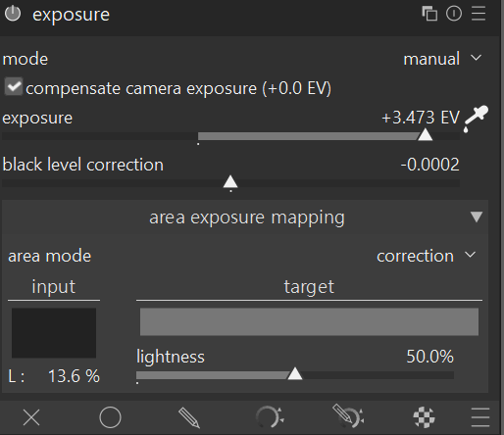Click the gray target color swatch
The height and width of the screenshot is (435, 504).
point(309,321)
